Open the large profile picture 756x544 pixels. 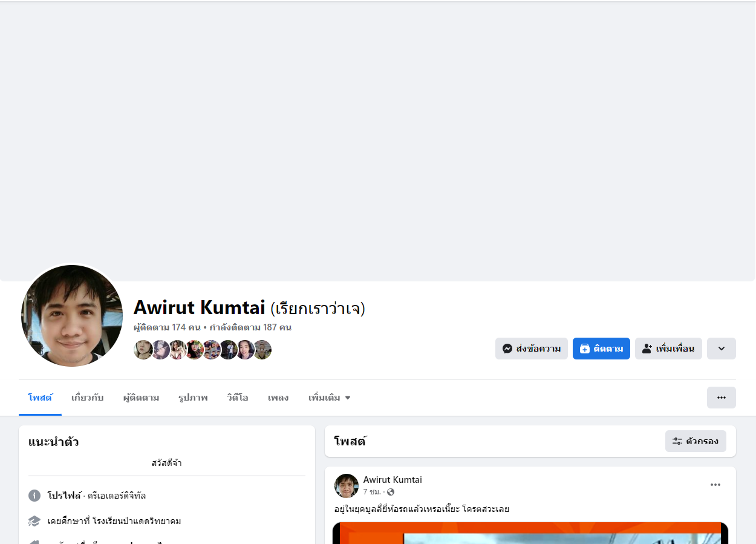click(x=72, y=316)
